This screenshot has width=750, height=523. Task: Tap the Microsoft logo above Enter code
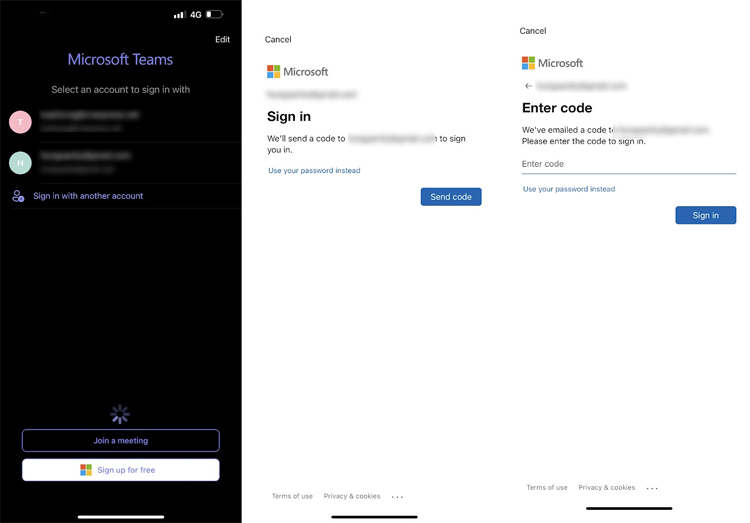(x=552, y=63)
